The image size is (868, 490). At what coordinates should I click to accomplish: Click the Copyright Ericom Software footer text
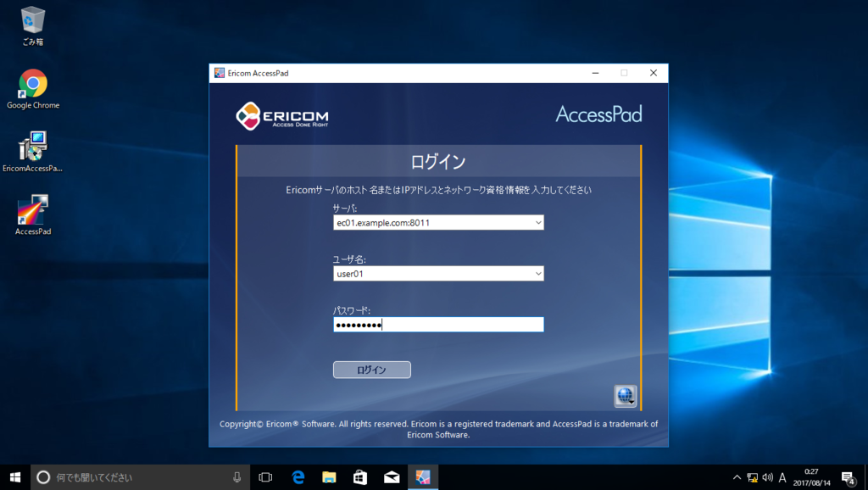pos(438,429)
